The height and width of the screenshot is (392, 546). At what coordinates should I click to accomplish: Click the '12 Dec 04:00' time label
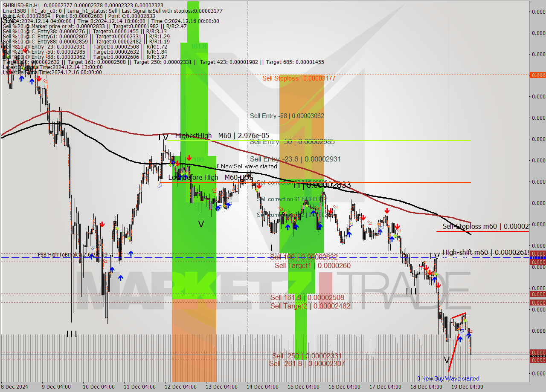coord(180,387)
